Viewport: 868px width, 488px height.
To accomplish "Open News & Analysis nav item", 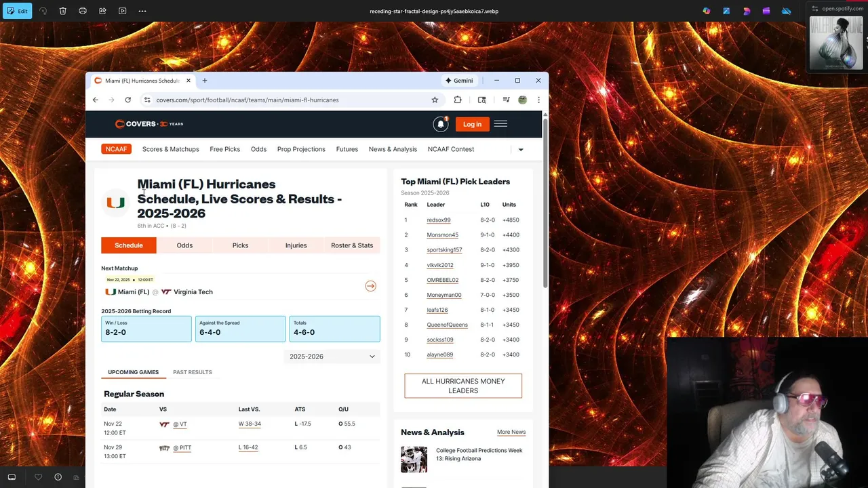I will pyautogui.click(x=393, y=149).
